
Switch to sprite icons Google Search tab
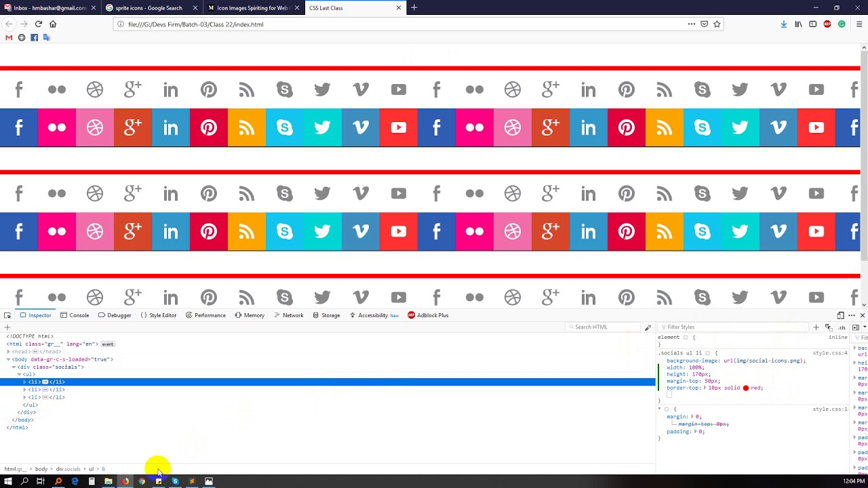(x=151, y=8)
